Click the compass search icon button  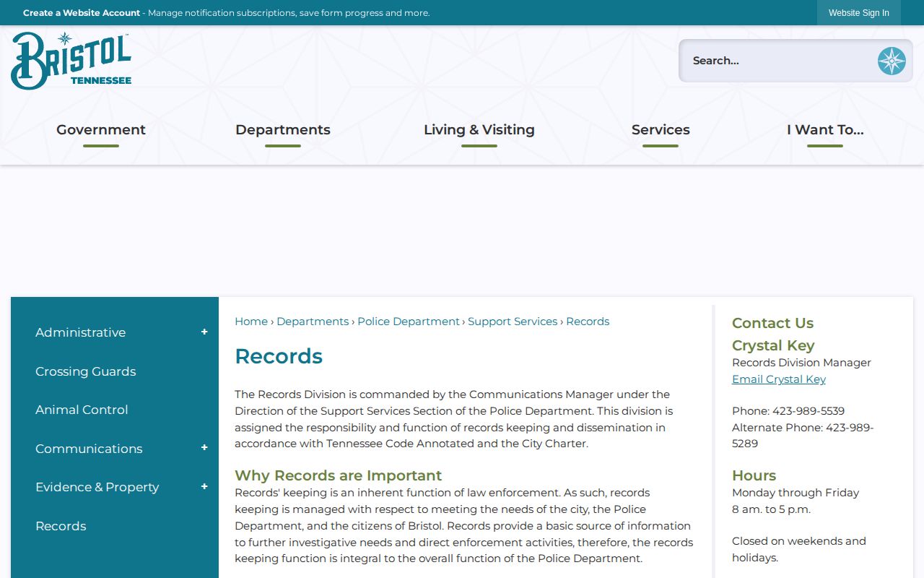coord(892,61)
